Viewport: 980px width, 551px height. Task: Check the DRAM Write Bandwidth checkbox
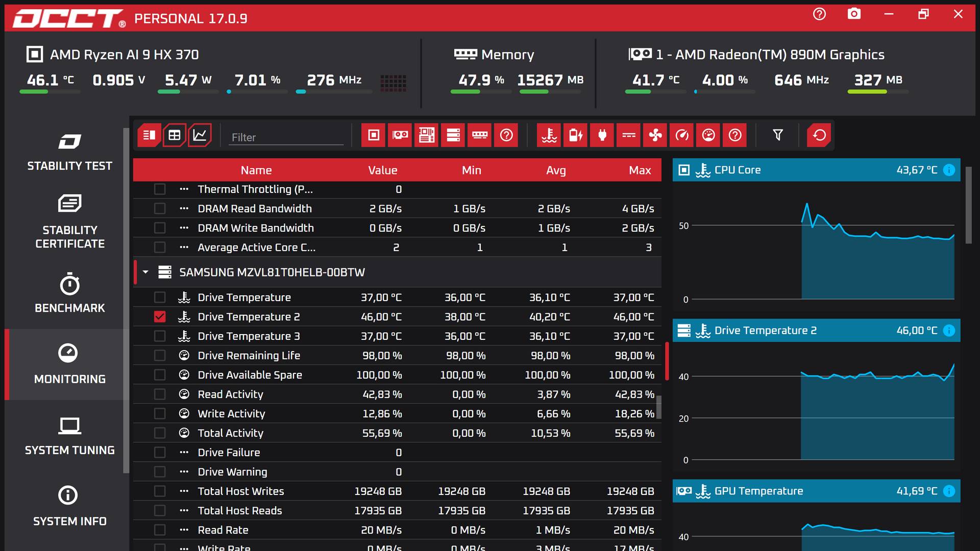pyautogui.click(x=160, y=228)
